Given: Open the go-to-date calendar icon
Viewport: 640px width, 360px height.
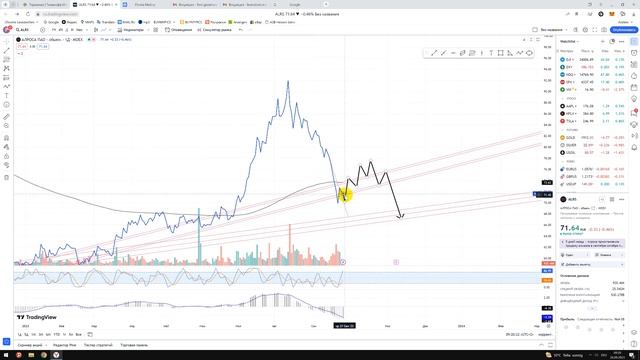Looking at the screenshot, I should point(90,334).
